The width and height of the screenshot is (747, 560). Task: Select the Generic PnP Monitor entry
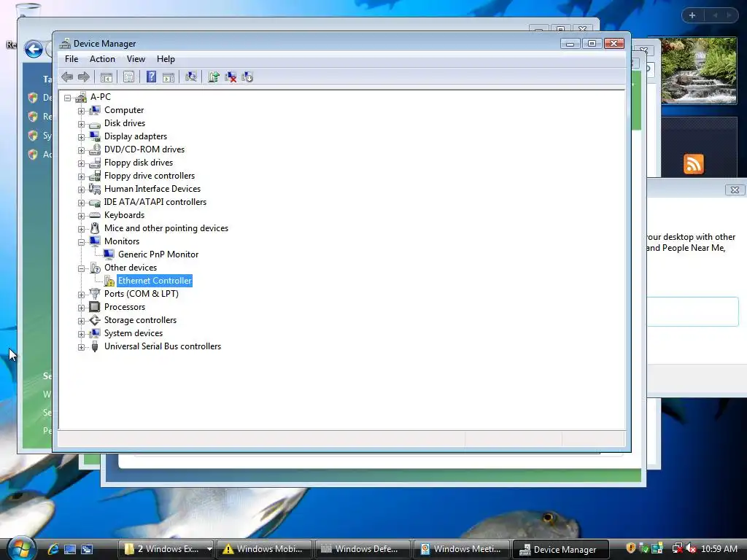(x=158, y=254)
